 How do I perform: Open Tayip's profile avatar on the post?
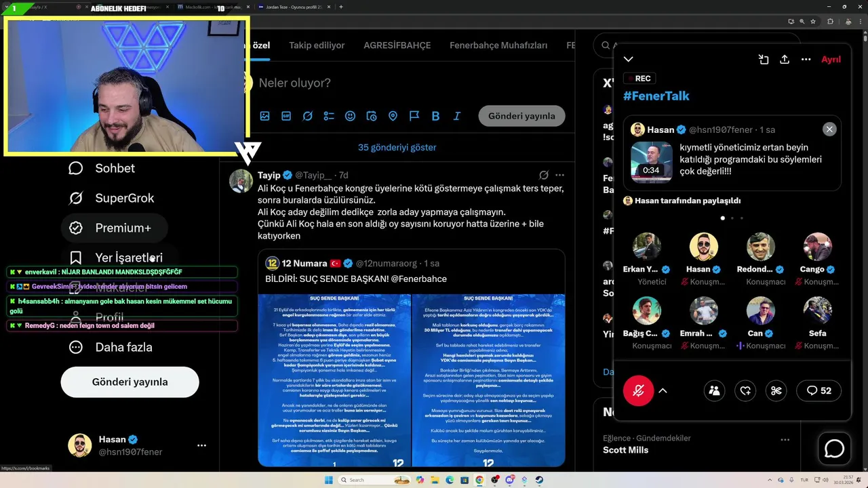pyautogui.click(x=241, y=181)
